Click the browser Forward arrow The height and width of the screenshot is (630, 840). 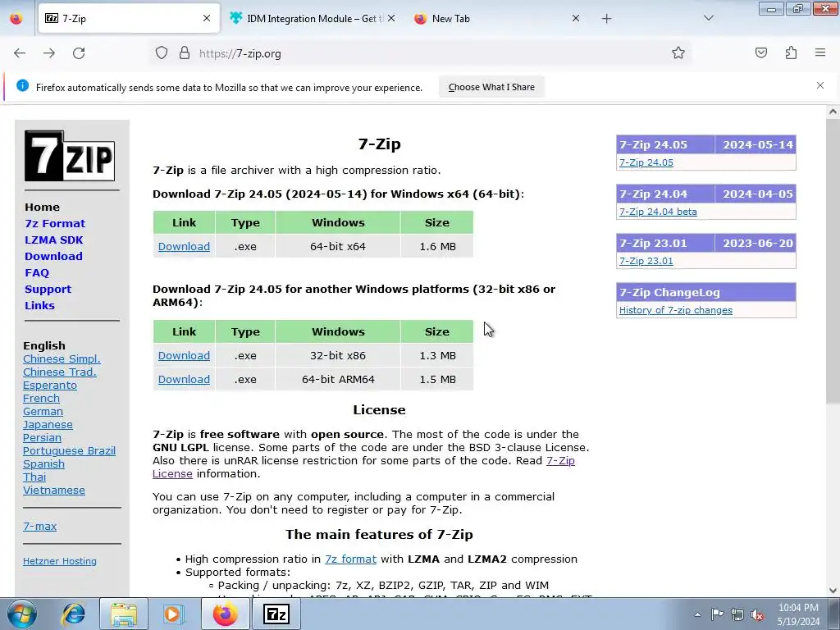point(49,53)
